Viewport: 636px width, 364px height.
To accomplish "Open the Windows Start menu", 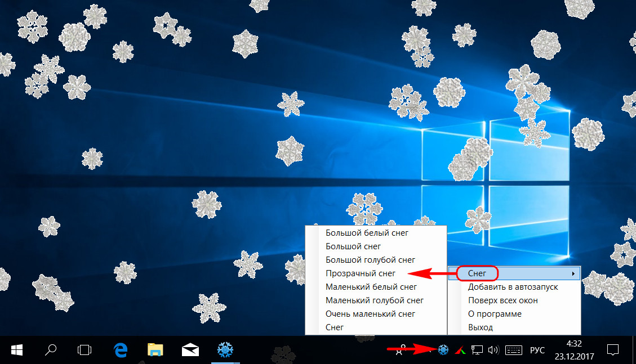I will [x=17, y=350].
